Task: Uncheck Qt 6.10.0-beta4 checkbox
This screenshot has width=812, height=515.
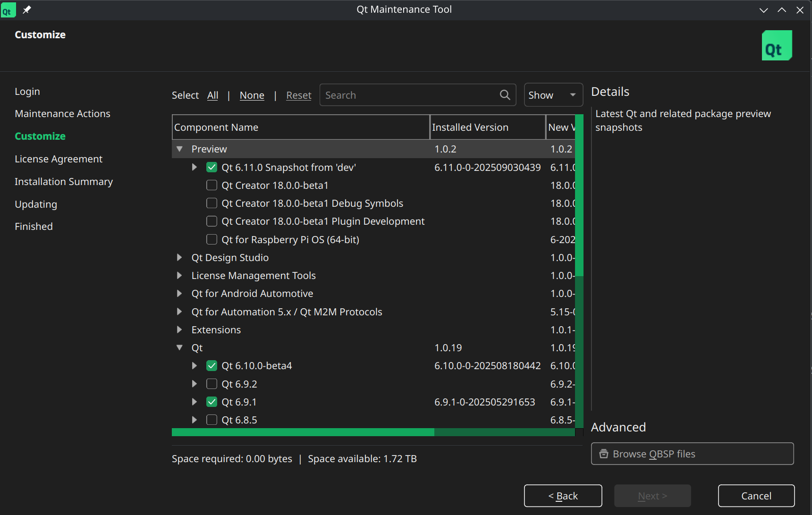Action: click(211, 365)
